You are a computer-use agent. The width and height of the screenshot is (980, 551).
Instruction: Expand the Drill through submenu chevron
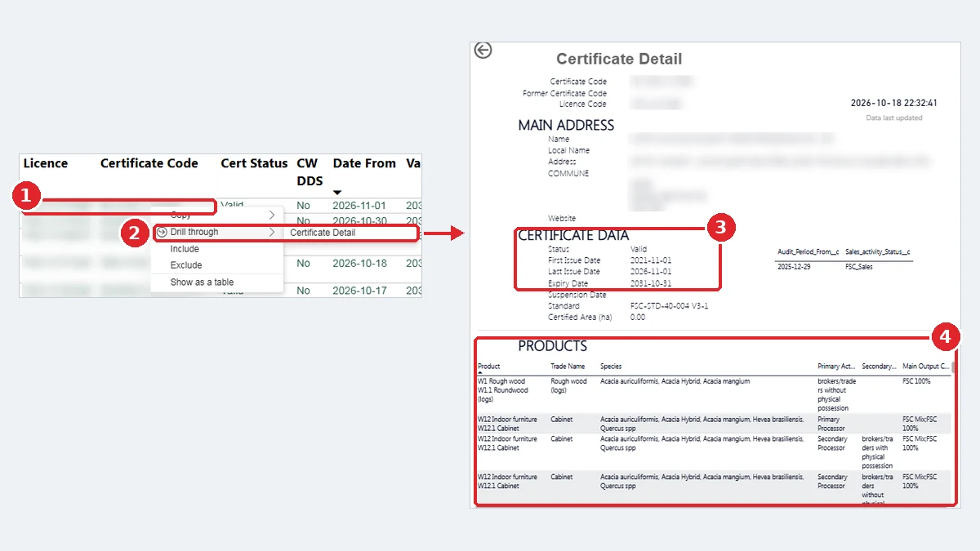point(272,232)
